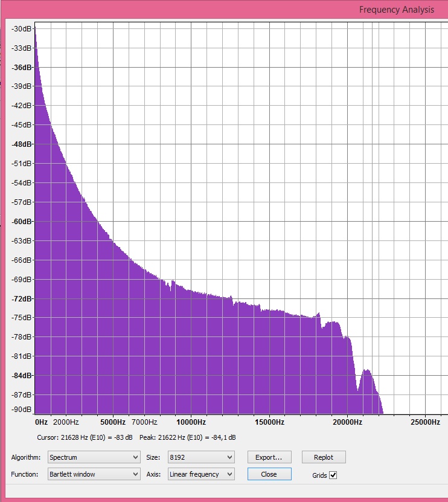Open the Size dropdown showing 8192

201,457
